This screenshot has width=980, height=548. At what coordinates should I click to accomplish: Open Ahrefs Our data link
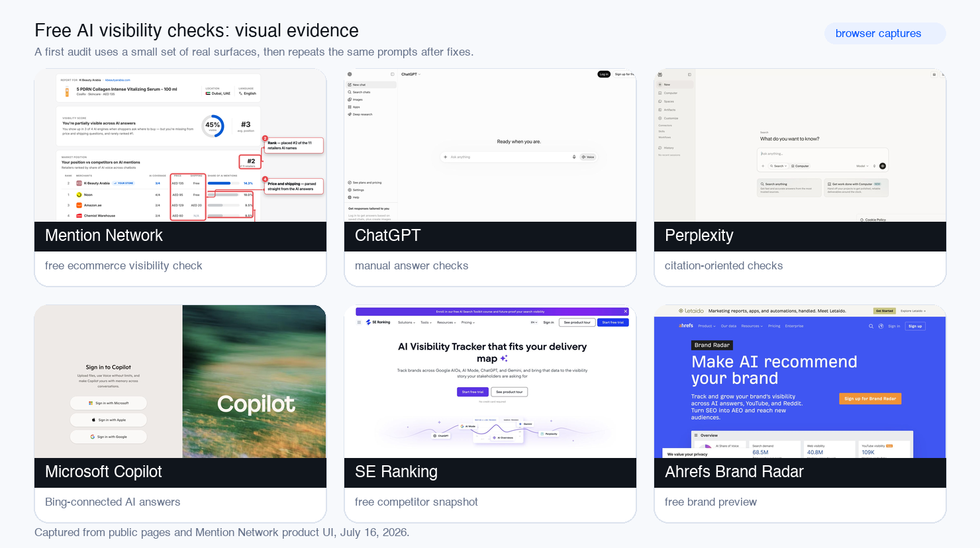[x=728, y=326]
